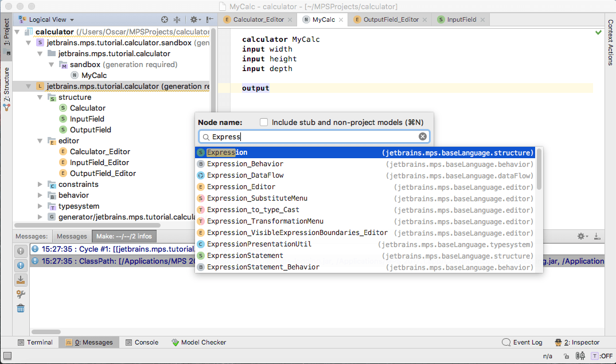Enable Include stub and non-project models checkbox
Viewport: 616px width, 364px height.
[264, 122]
